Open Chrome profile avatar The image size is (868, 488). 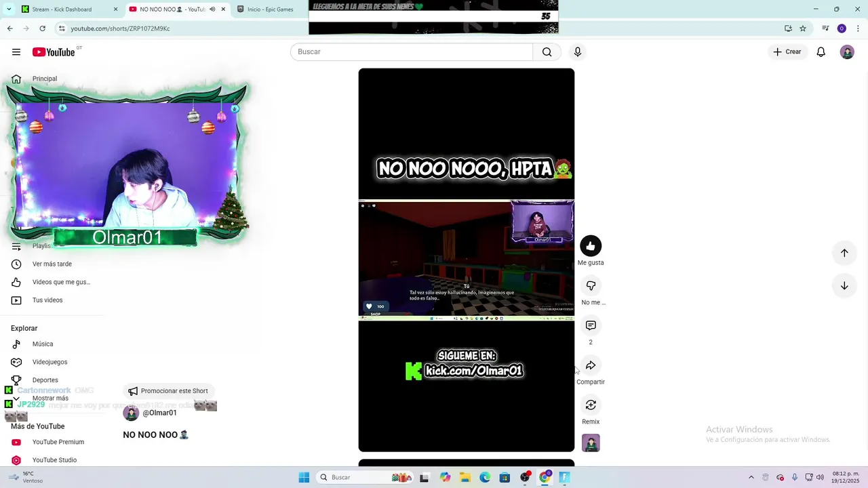pyautogui.click(x=842, y=28)
